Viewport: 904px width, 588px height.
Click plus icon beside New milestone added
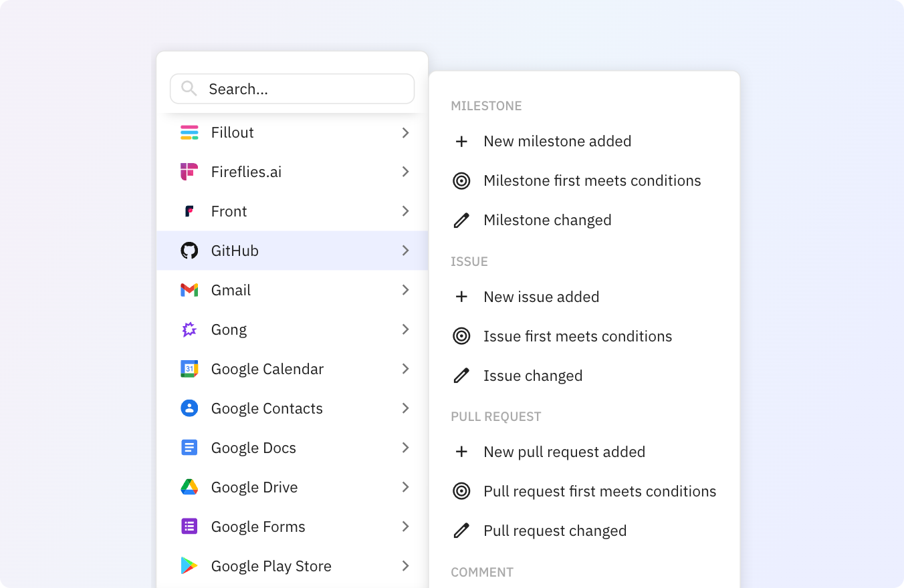click(x=461, y=142)
